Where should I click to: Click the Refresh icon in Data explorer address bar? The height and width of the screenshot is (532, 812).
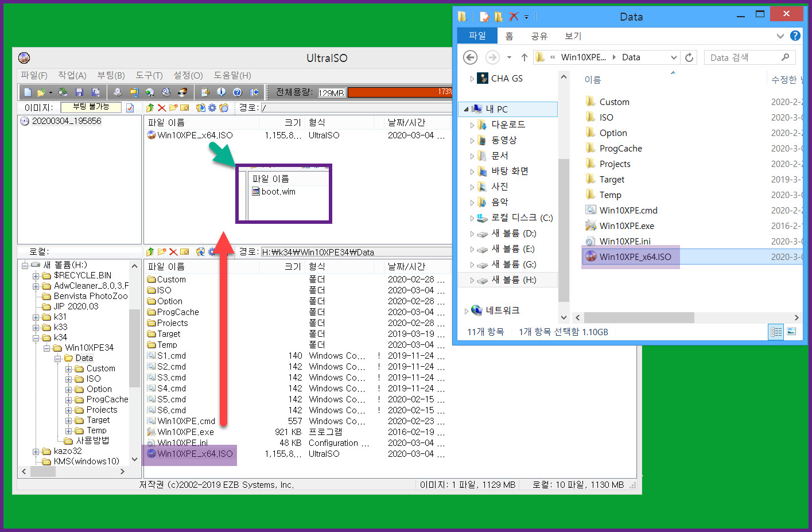click(x=689, y=57)
